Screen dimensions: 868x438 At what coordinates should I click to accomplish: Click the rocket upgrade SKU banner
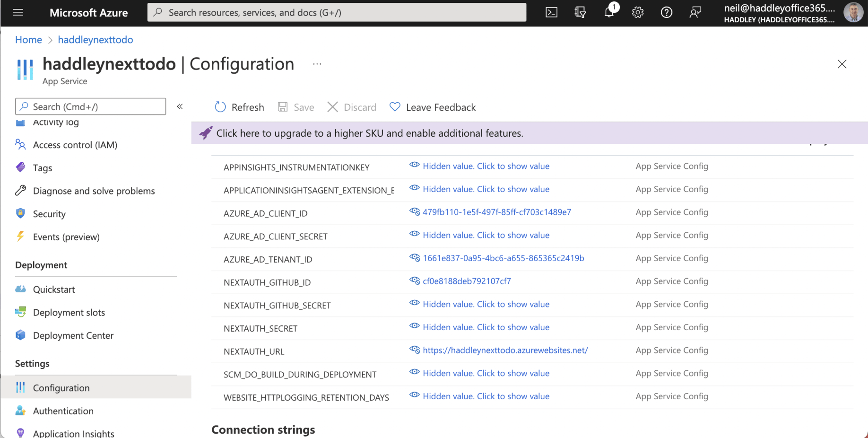tap(369, 133)
